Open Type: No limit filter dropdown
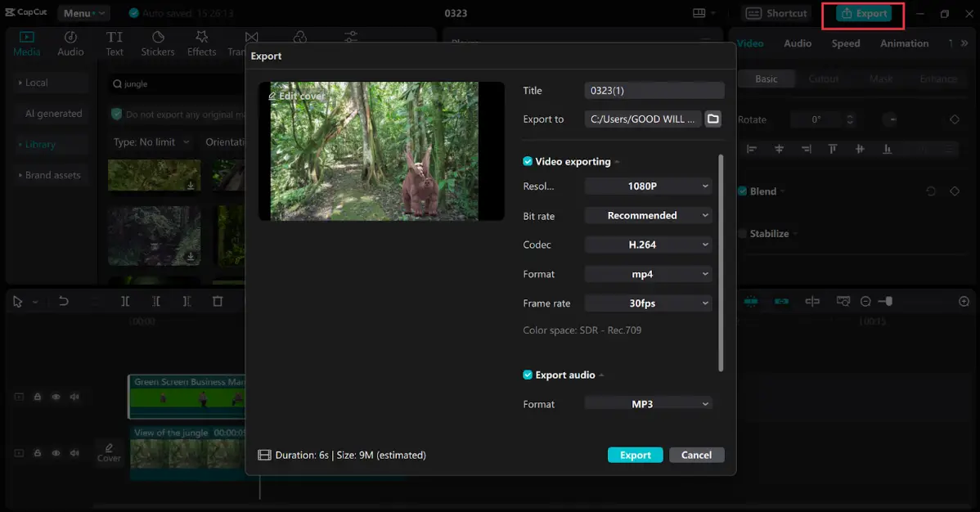The height and width of the screenshot is (512, 980). [x=151, y=142]
